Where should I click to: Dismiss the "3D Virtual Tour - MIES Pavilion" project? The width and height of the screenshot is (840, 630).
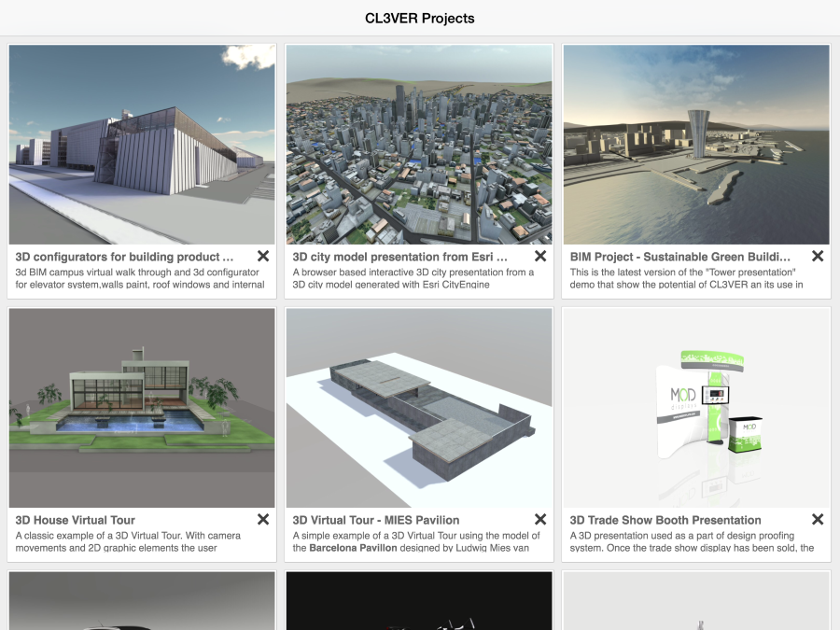540,519
